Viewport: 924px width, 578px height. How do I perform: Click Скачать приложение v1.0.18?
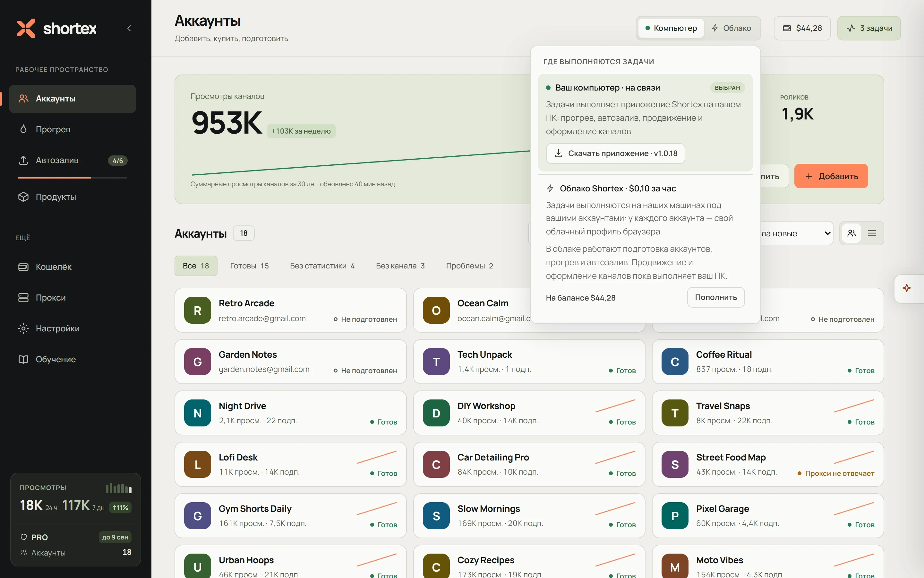(x=615, y=153)
